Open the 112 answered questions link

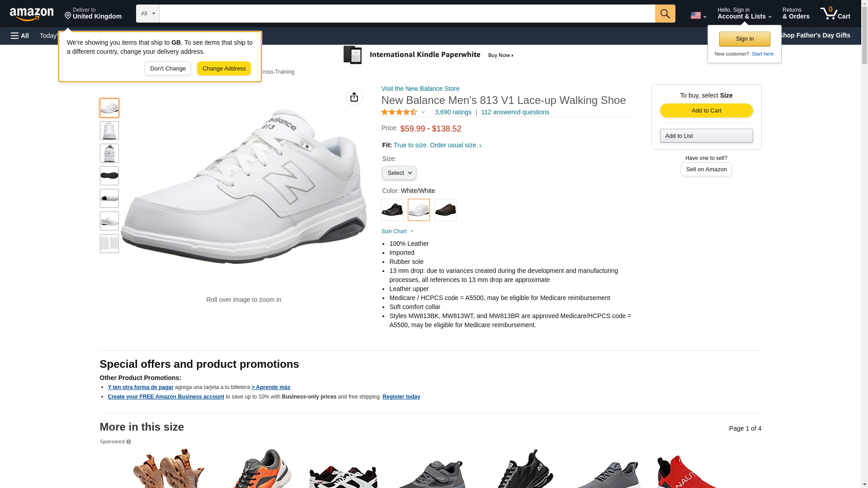pyautogui.click(x=515, y=112)
